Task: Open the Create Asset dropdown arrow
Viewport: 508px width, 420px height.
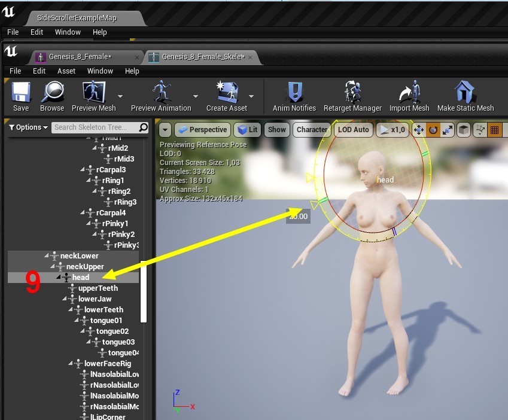Action: pos(251,96)
